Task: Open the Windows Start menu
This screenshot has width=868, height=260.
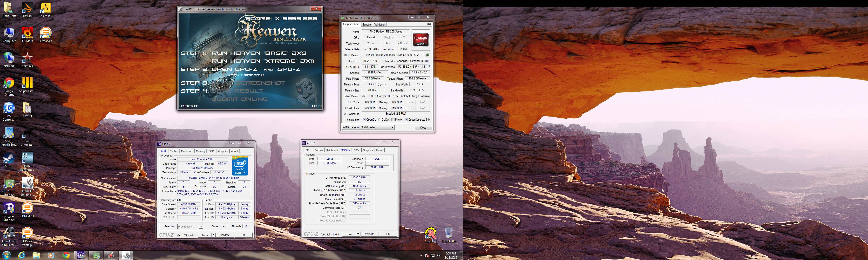Action: pos(7,255)
